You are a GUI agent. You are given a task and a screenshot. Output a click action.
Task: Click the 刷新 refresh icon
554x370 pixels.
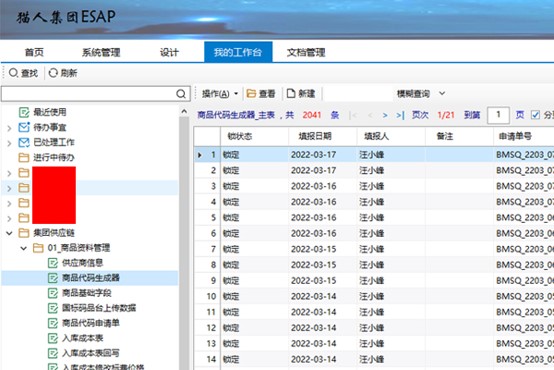(x=53, y=73)
